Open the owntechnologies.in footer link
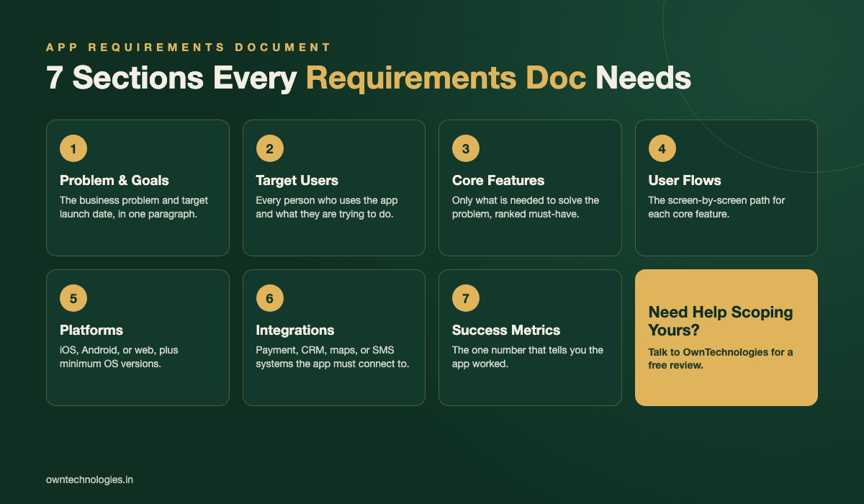 [x=90, y=478]
